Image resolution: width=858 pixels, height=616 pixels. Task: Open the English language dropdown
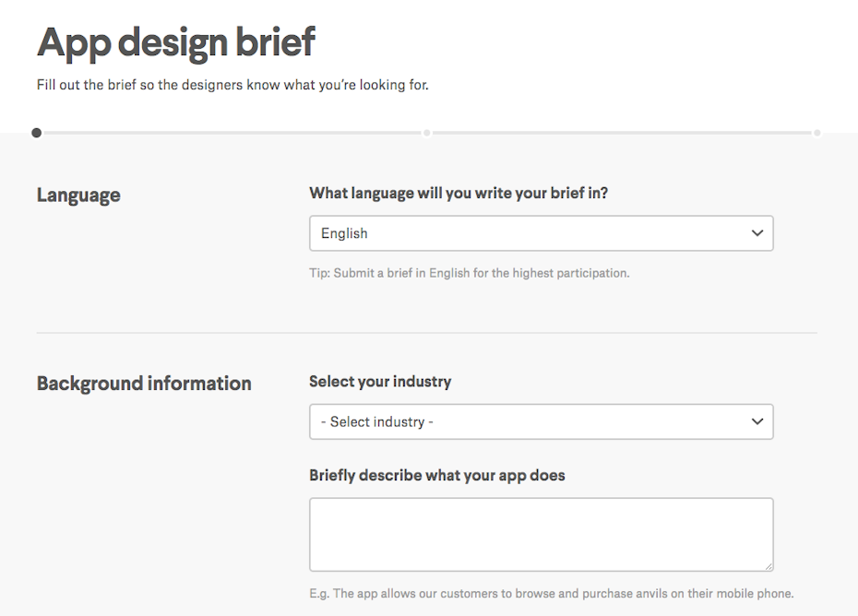click(x=541, y=233)
